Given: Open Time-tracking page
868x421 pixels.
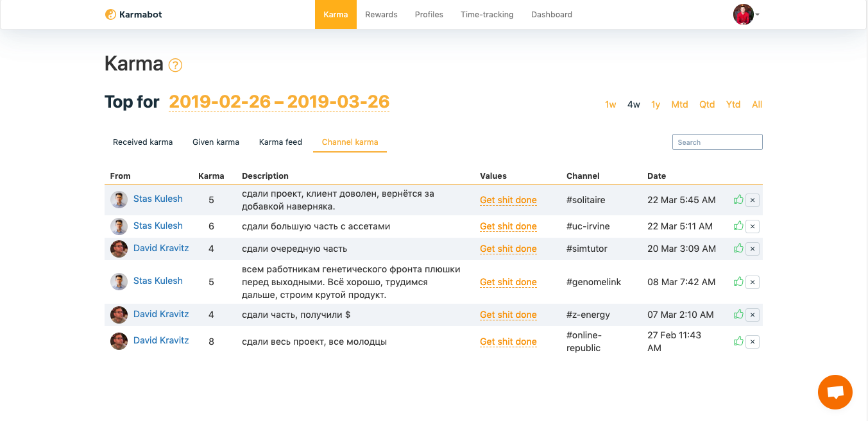Looking at the screenshot, I should click(x=487, y=14).
